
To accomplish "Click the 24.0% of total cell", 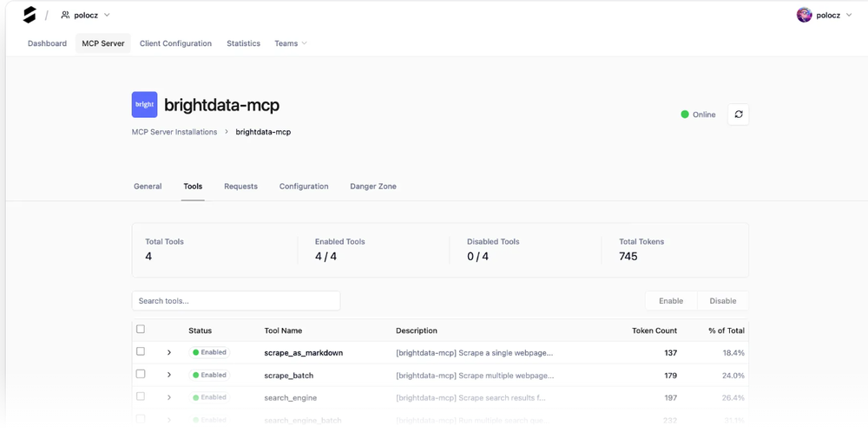I will coord(733,376).
